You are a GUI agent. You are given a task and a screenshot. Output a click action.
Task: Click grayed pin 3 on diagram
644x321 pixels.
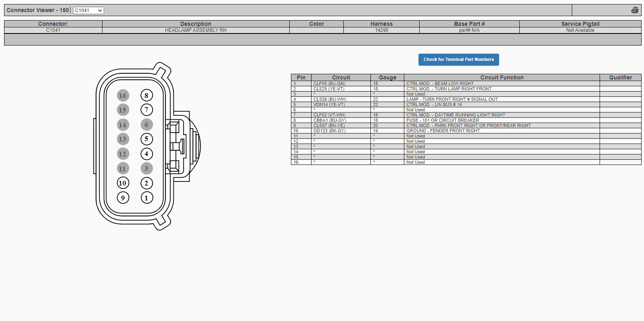146,169
